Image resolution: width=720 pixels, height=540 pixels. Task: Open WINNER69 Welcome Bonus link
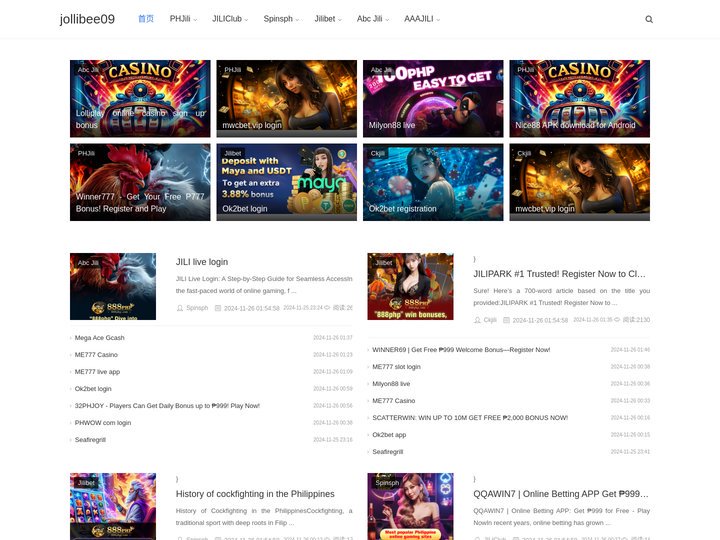[x=461, y=349]
